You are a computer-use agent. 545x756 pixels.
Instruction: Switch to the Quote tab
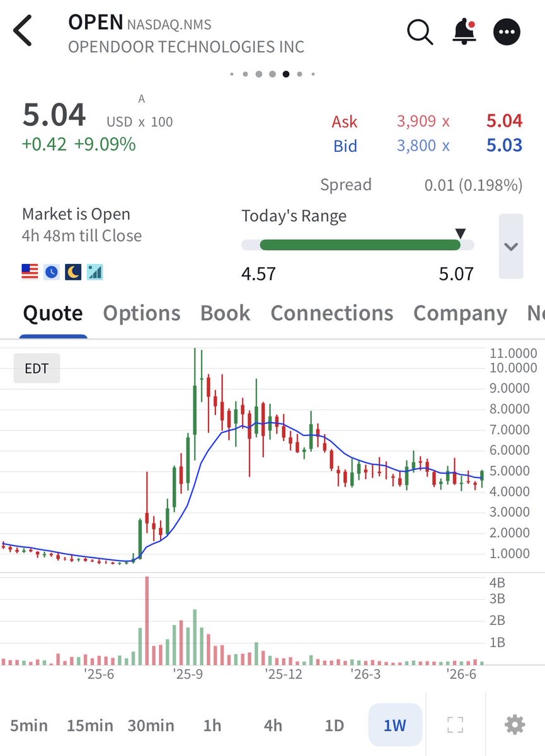[53, 313]
